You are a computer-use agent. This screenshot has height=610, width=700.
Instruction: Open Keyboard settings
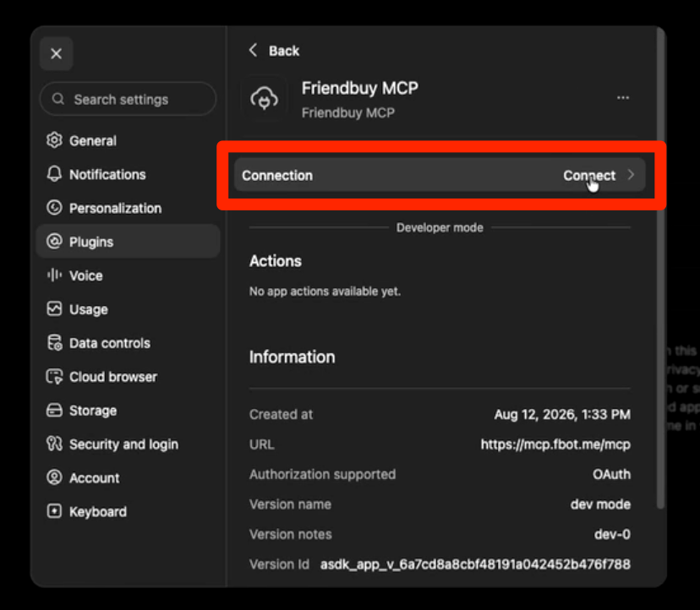click(x=128, y=511)
